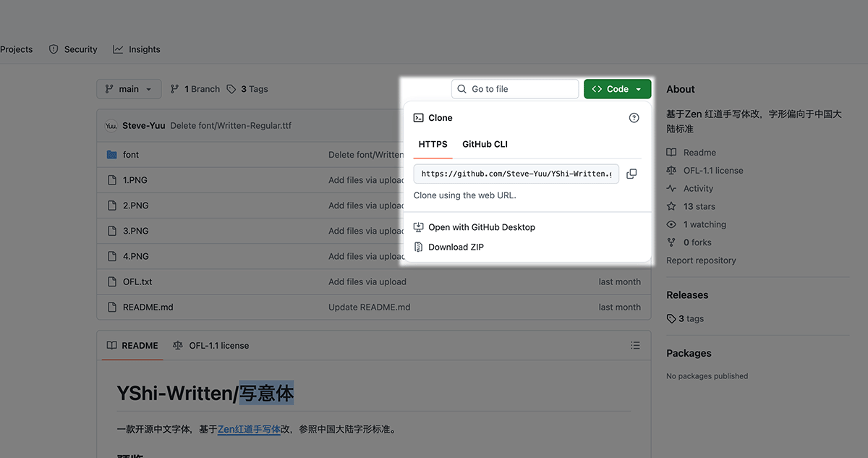Click the Go to file search field
Viewport: 868px width, 458px height.
click(x=515, y=89)
